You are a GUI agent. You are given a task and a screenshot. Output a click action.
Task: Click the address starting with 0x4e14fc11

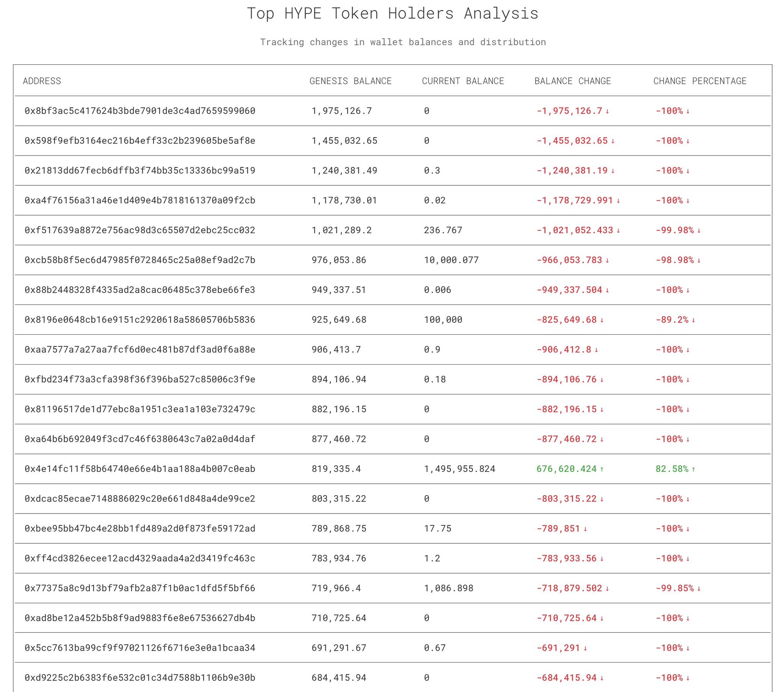140,469
